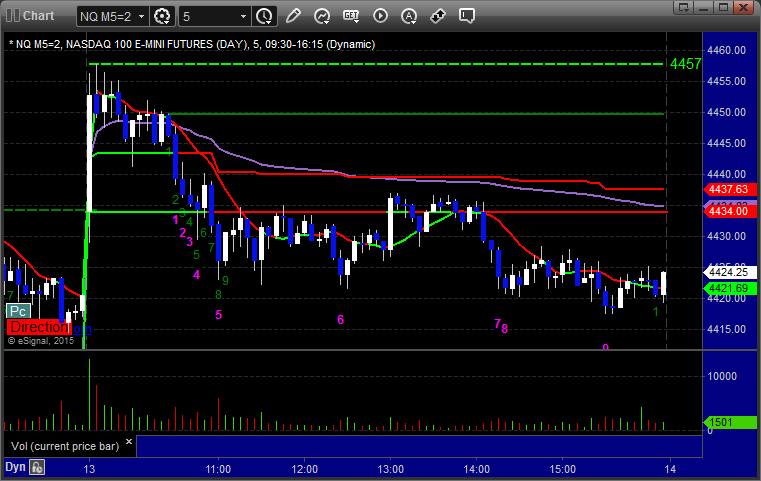Click the 13:00 time-axis label
Viewport: 761px width, 481px height.
click(x=390, y=469)
